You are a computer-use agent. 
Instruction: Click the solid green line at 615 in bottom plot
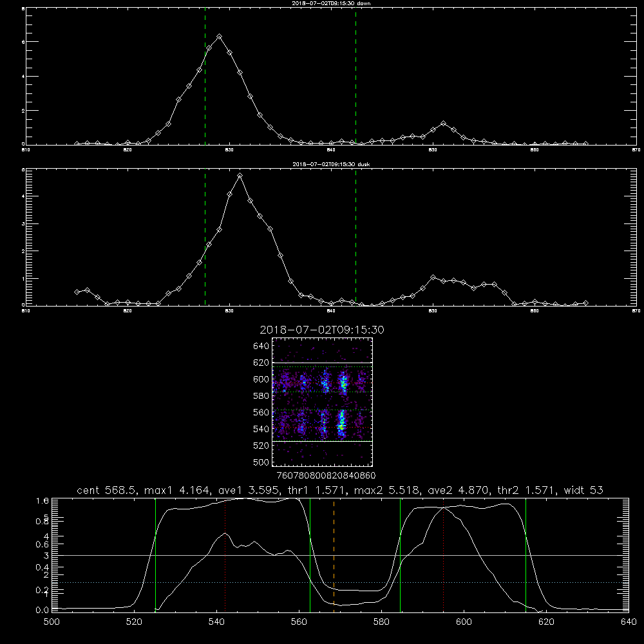coord(526,555)
